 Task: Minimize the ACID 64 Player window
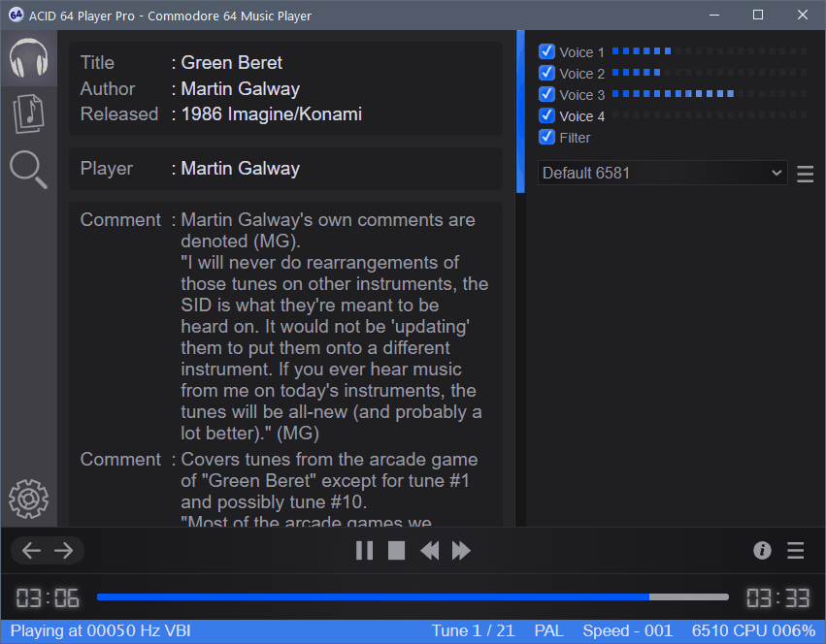[x=714, y=15]
